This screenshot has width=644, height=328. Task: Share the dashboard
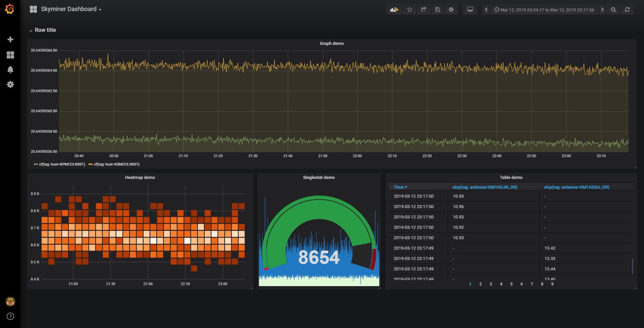pyautogui.click(x=424, y=10)
